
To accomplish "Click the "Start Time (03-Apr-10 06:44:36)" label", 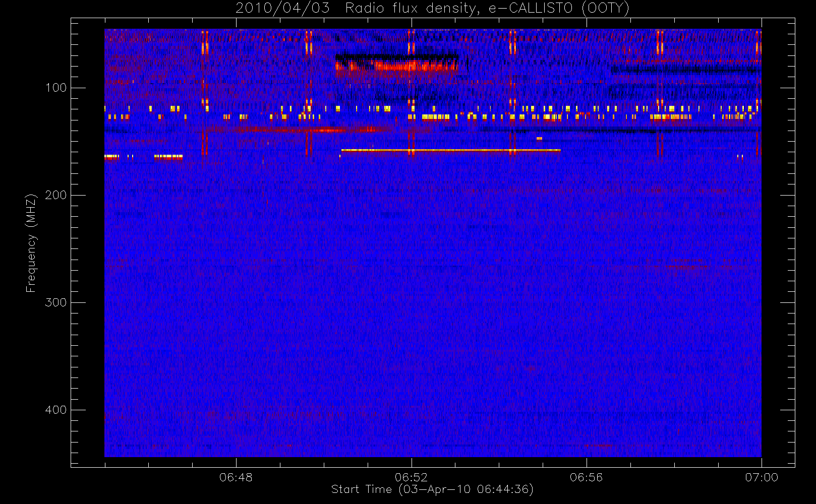I will pos(432,489).
